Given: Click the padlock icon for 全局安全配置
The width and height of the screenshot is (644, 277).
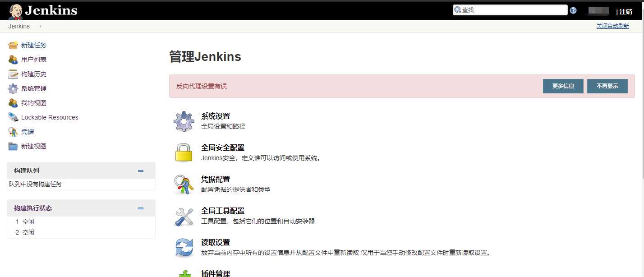Looking at the screenshot, I should [x=184, y=152].
